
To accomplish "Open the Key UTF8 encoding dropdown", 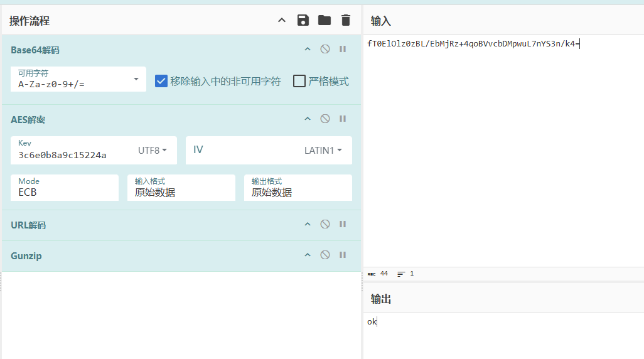I will 153,151.
